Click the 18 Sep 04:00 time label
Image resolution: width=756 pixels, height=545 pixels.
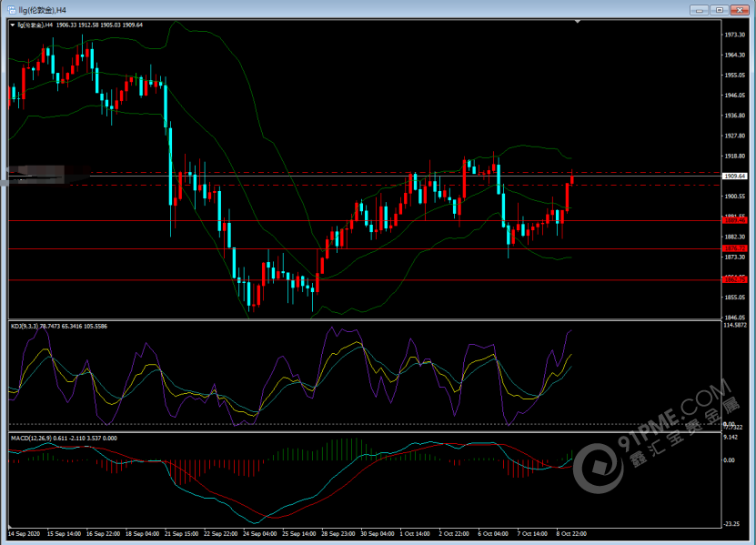[x=142, y=534]
